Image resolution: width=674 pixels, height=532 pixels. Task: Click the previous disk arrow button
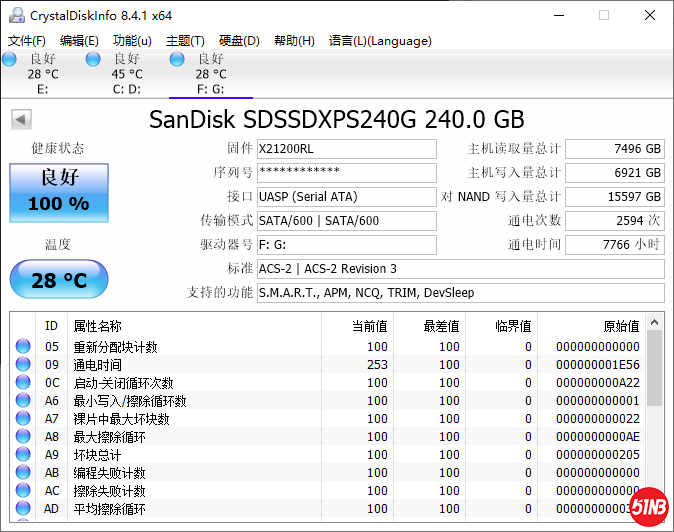coord(20,120)
